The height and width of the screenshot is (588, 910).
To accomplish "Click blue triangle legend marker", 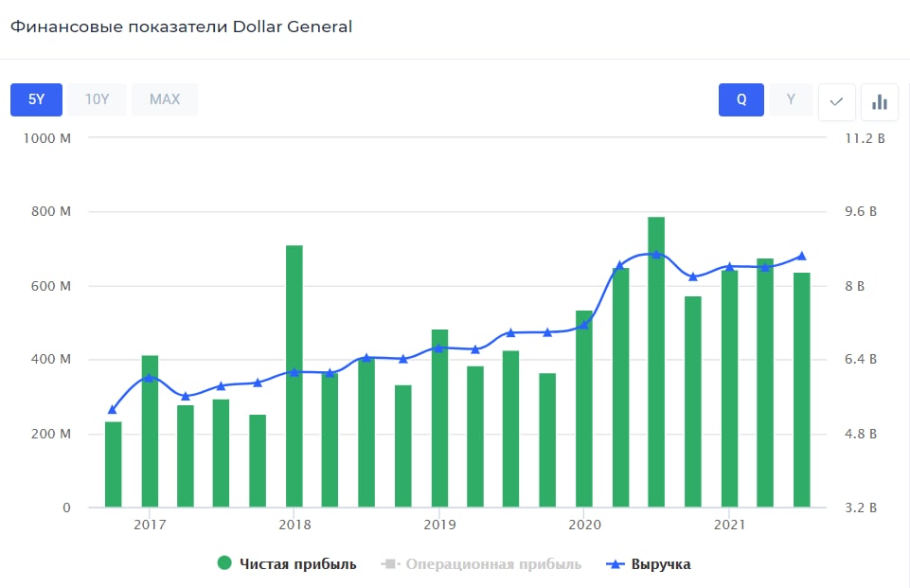I will pos(616,563).
